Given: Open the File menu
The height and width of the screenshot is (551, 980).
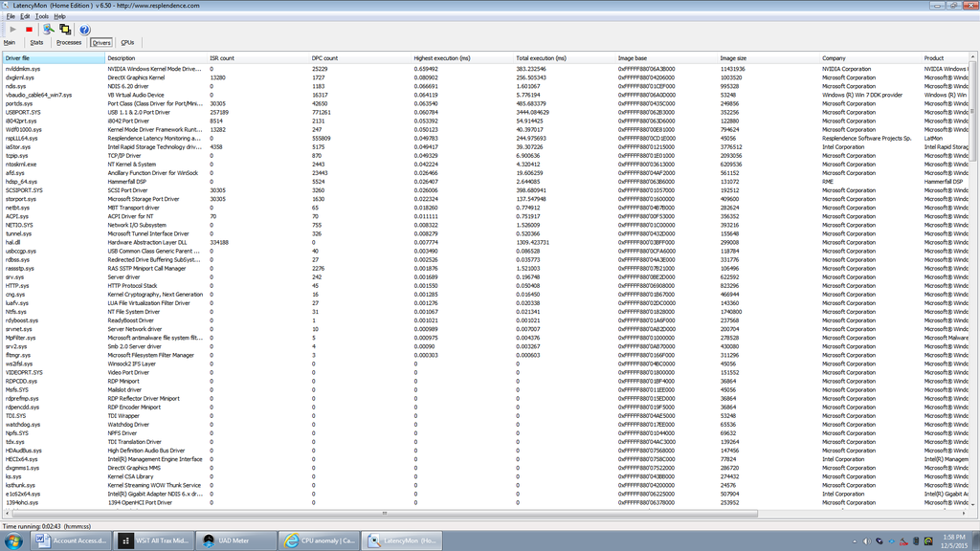Looking at the screenshot, I should click(11, 16).
